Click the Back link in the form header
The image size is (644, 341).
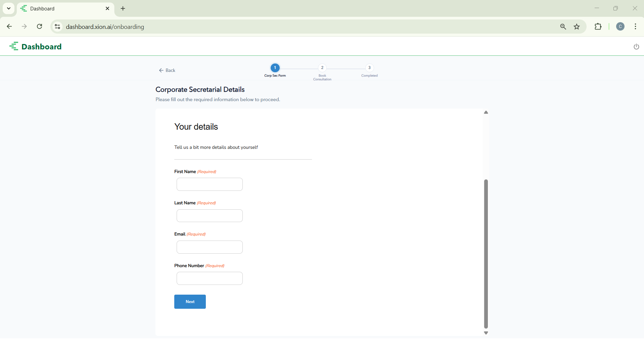point(167,70)
